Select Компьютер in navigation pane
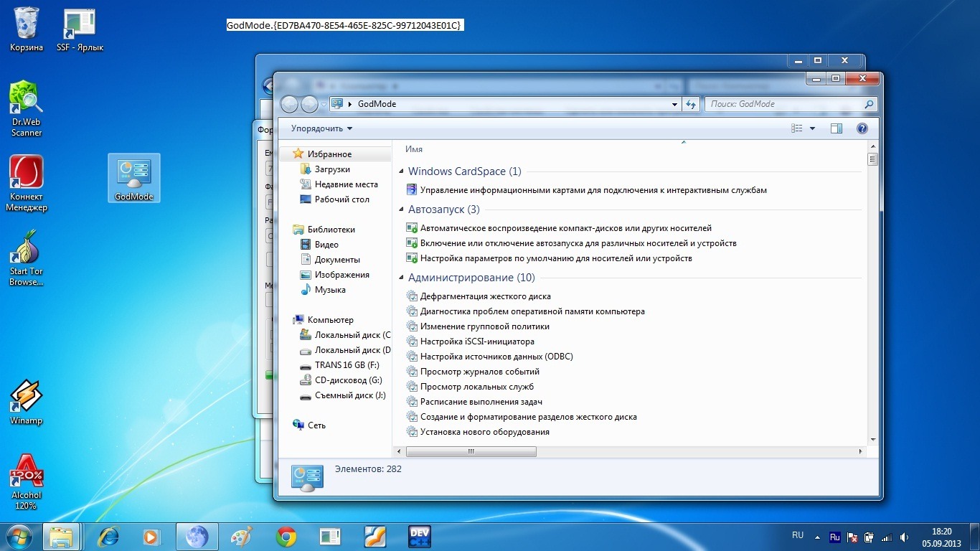The width and height of the screenshot is (980, 551). (x=330, y=320)
